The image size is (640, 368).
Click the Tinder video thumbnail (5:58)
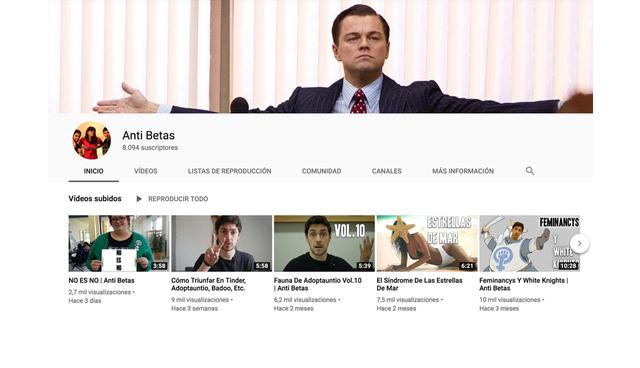(222, 244)
